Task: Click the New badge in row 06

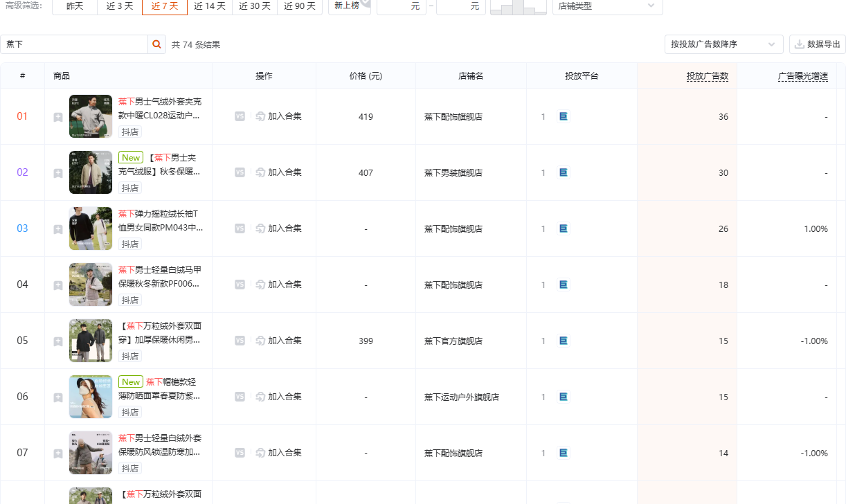Action: click(x=131, y=382)
